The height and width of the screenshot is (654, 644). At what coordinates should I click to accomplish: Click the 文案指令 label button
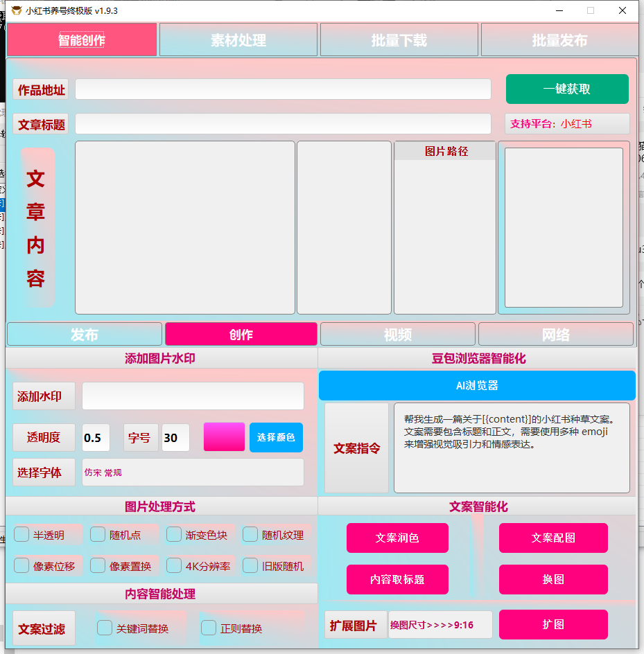[356, 448]
